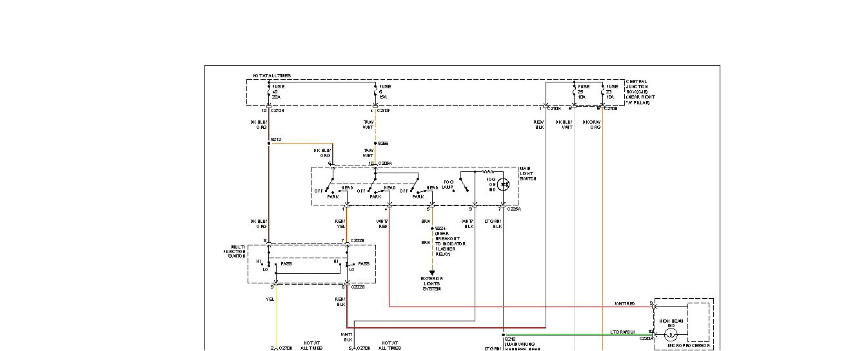Viewport: 868px width, 351px height.
Task: Click the arrow above Exterior Lights System
Action: tap(432, 272)
